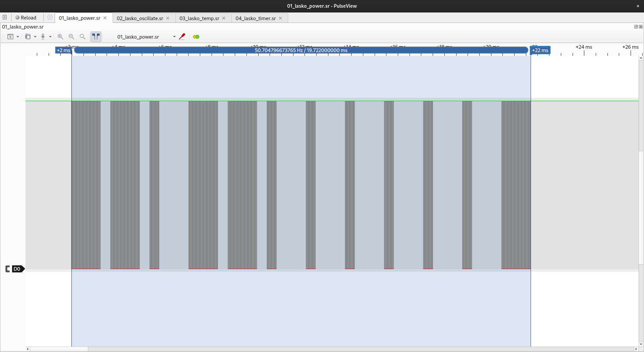
Task: Expand the save file dropdown arrow
Action: 50,37
